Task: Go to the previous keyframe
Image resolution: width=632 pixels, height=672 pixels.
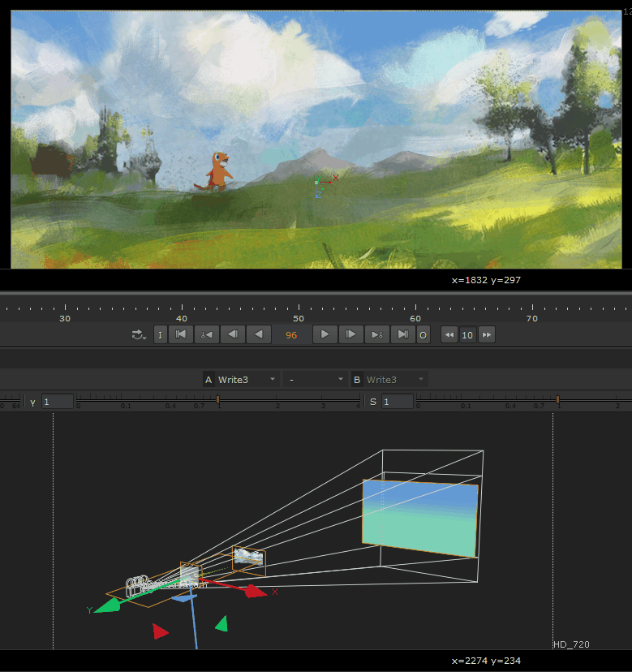Action: point(207,334)
